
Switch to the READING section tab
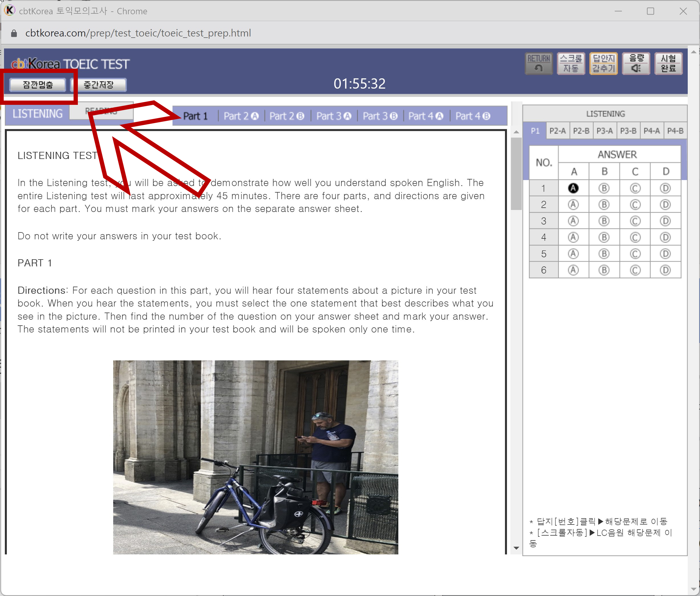(x=101, y=111)
